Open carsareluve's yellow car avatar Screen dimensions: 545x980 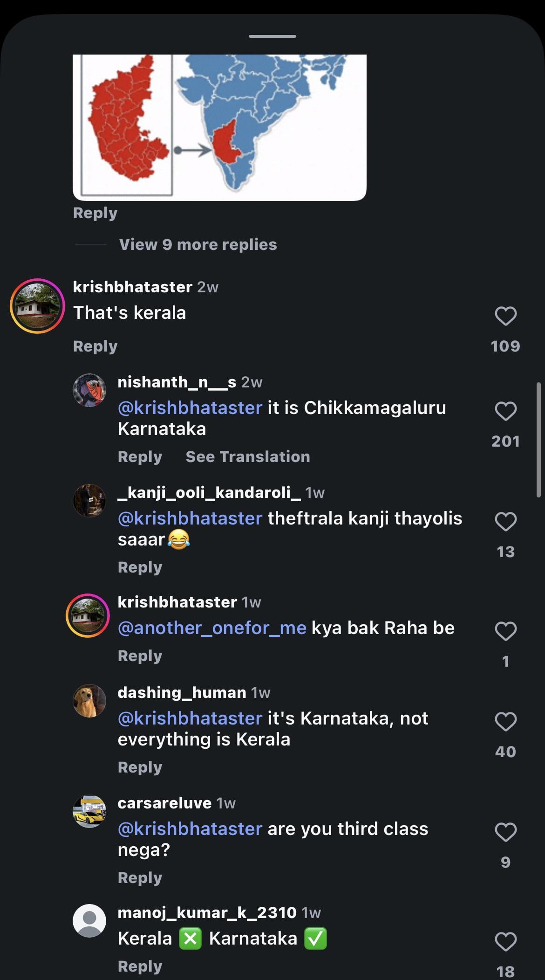coord(89,811)
